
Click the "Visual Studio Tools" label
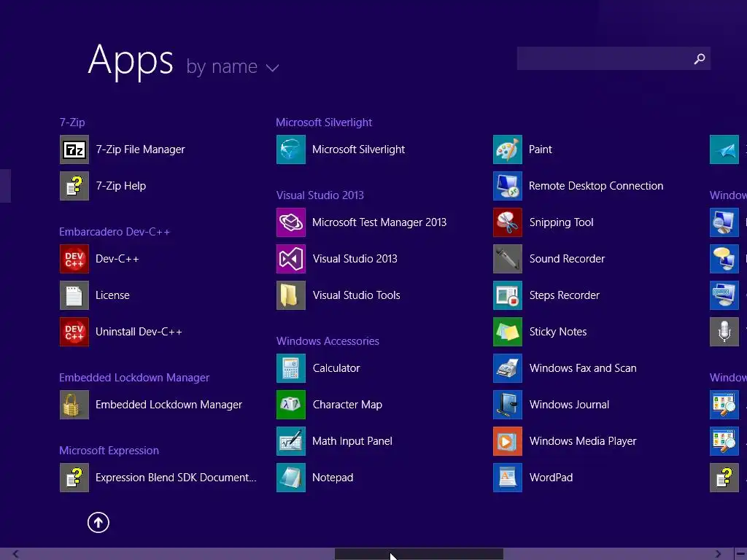356,295
